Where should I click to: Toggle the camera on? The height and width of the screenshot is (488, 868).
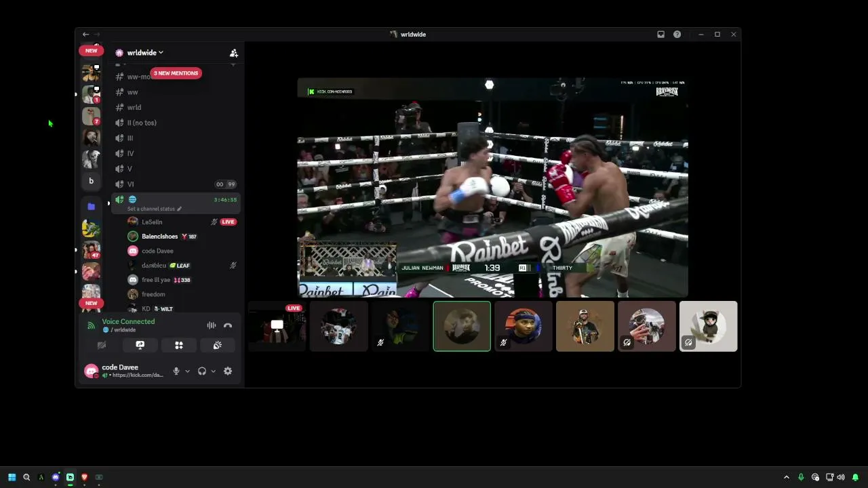point(102,345)
